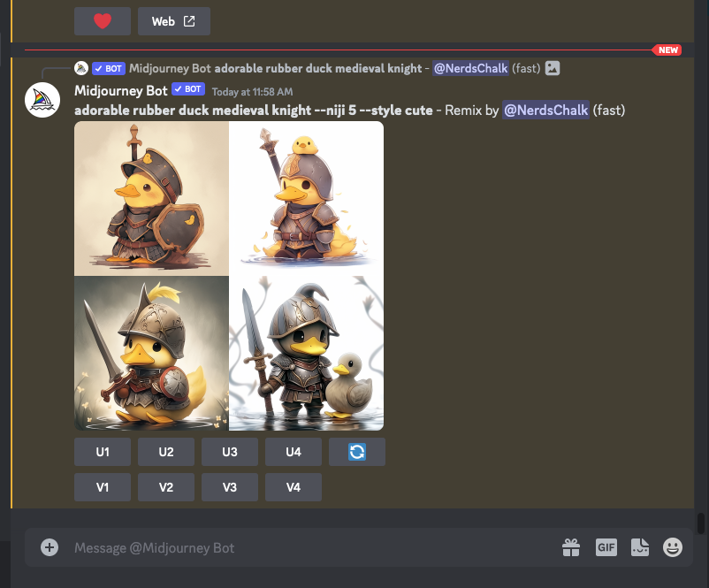Create variations with V1
709x588 pixels.
click(x=103, y=487)
